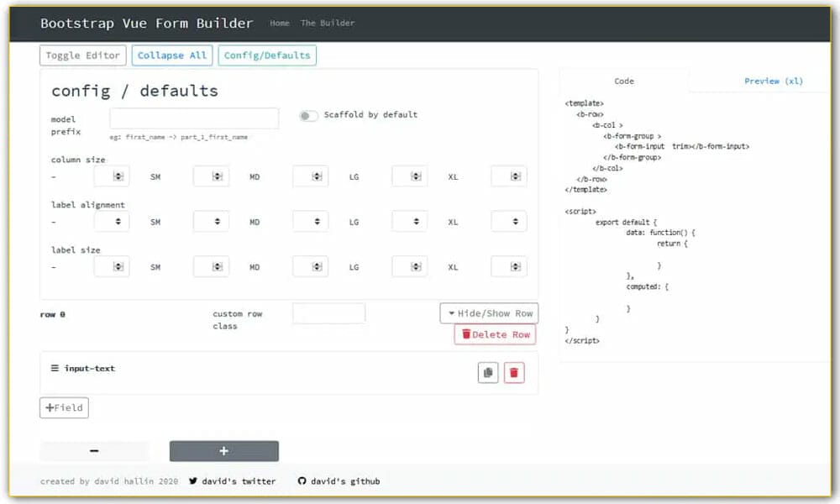The height and width of the screenshot is (504, 840).
Task: Click the Delete Row button
Action: [x=495, y=335]
